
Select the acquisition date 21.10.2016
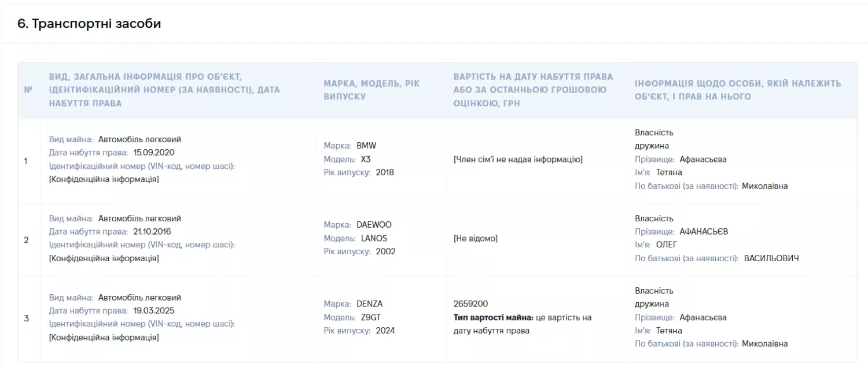coord(152,232)
